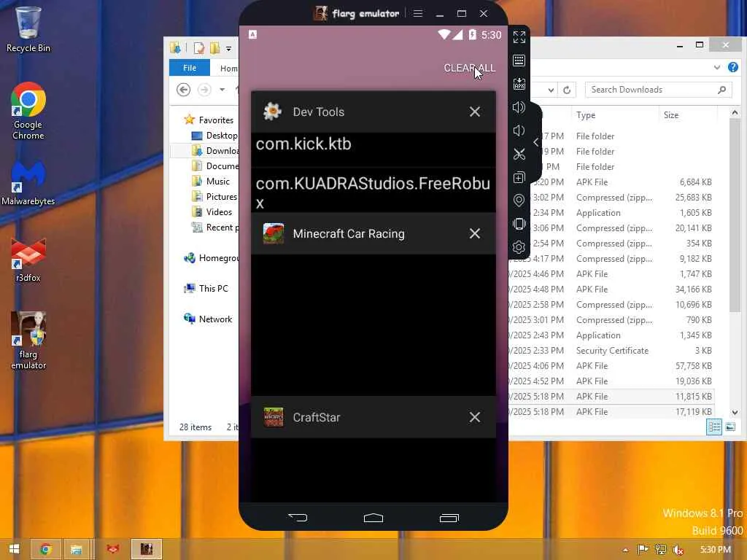The image size is (747, 560).
Task: Open Quick Access Toolbar customize dropdown
Action: 228,49
